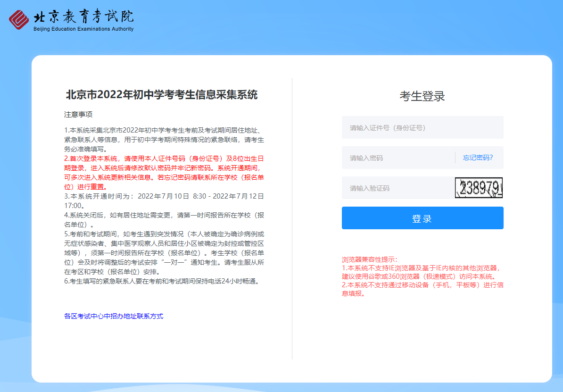This screenshot has height=392, width=563.
Task: Click the 浏览器兼容性提示 heading
Action: click(370, 259)
